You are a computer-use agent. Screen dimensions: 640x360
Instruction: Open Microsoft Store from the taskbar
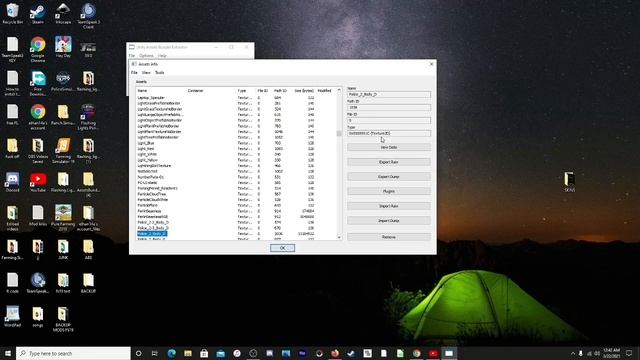204,353
